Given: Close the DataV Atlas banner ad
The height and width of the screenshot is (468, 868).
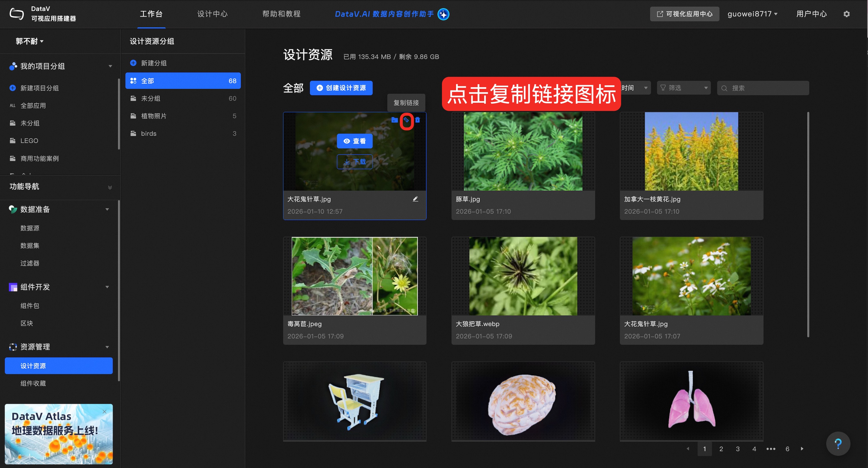Looking at the screenshot, I should [x=105, y=411].
